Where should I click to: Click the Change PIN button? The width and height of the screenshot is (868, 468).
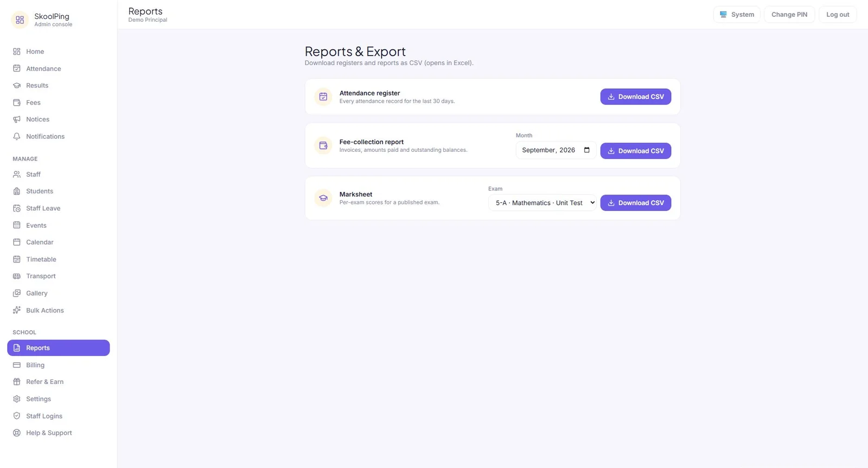click(x=789, y=15)
